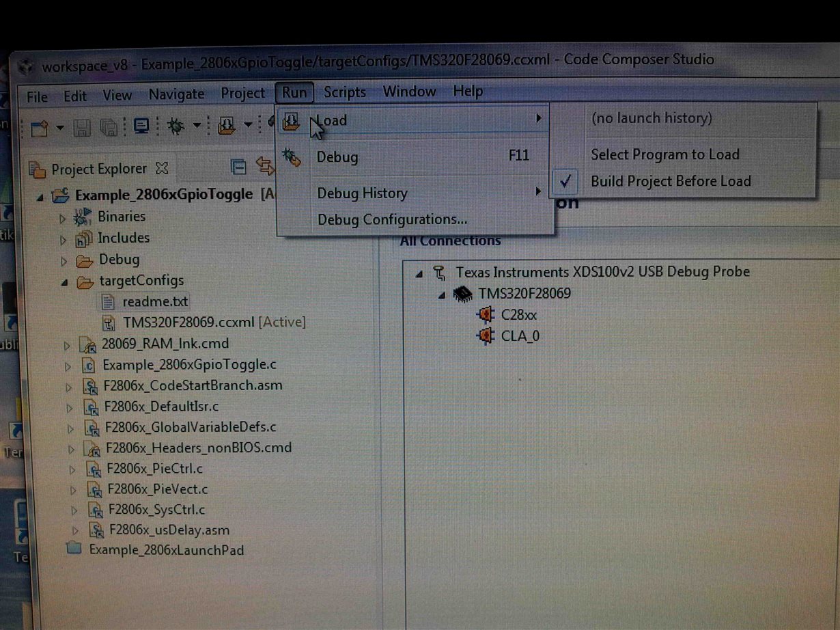Toggle Build Project Before Load checkmark

click(x=565, y=181)
